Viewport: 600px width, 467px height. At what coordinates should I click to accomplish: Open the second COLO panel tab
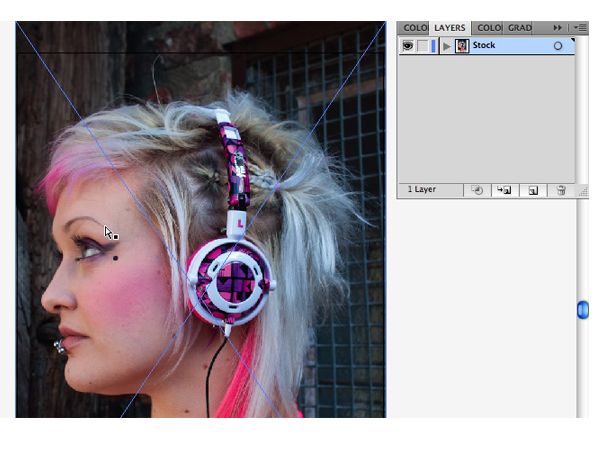pos(489,28)
